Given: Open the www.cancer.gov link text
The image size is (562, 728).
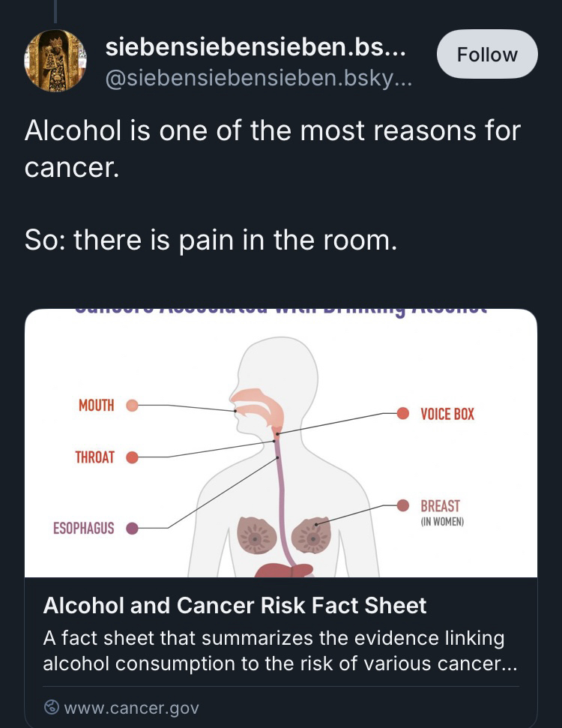Looking at the screenshot, I should point(131,707).
